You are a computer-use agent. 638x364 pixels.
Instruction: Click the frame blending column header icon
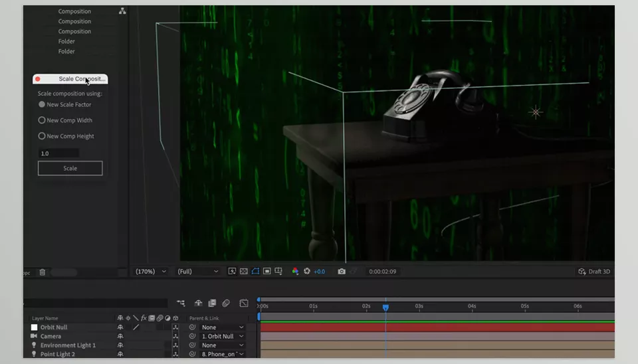point(152,318)
